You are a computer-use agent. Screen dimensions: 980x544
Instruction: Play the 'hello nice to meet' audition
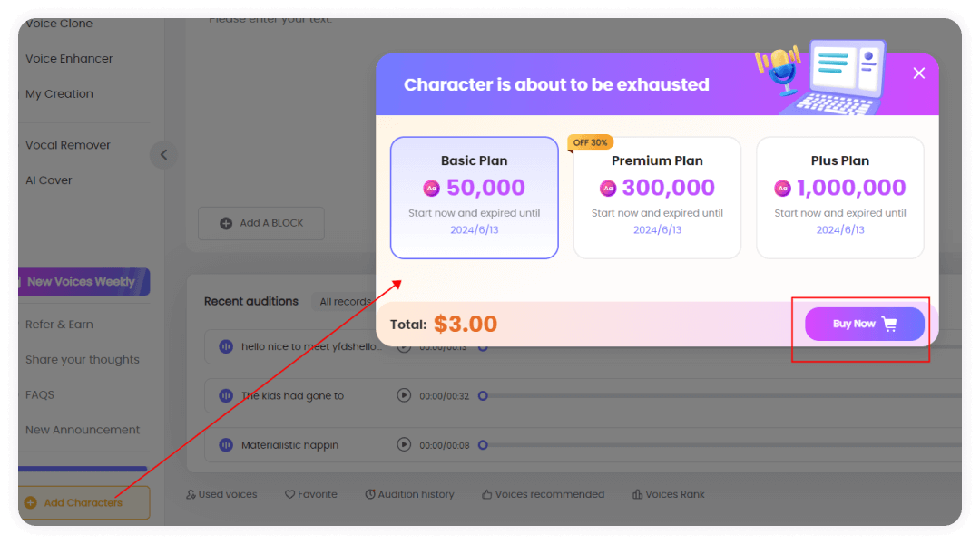(403, 345)
